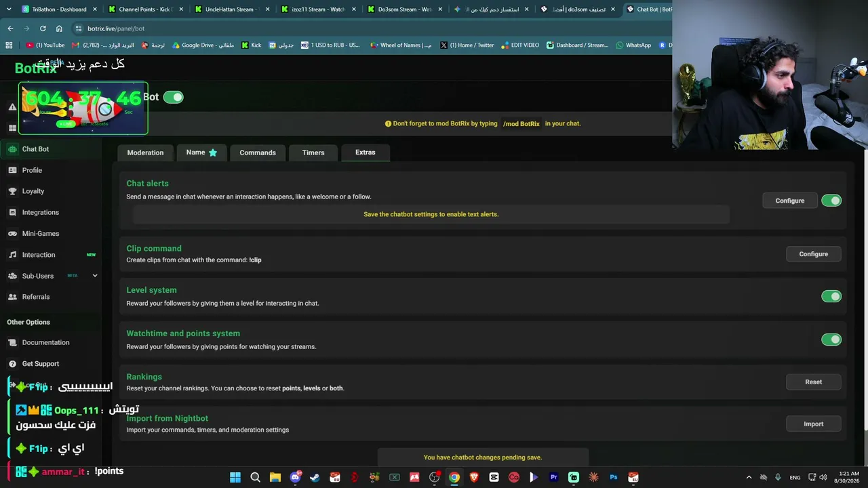Reload the page with the refresh icon
This screenshot has height=488, width=868.
pyautogui.click(x=43, y=28)
